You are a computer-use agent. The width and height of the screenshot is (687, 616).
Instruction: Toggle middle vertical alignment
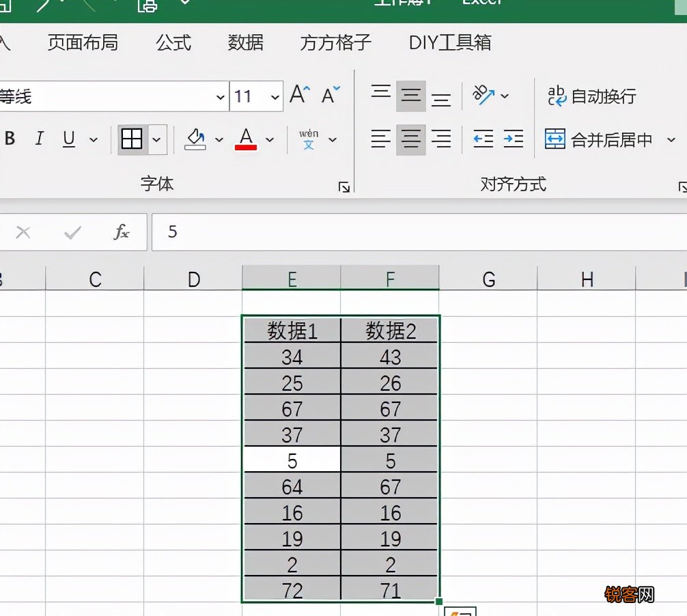(411, 96)
